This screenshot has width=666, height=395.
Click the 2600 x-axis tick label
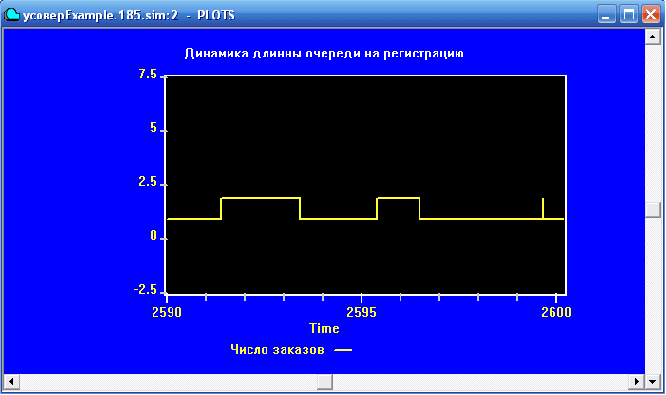coord(556,312)
